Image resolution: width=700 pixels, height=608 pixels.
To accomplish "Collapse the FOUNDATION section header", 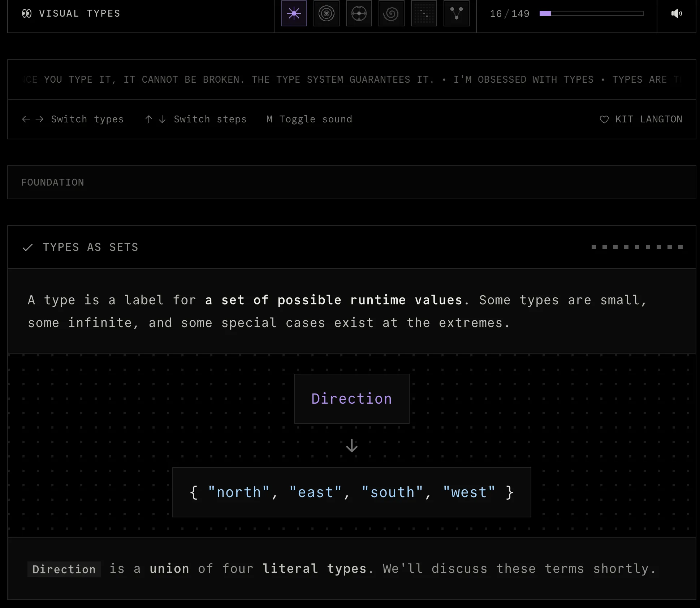I will 53,182.
